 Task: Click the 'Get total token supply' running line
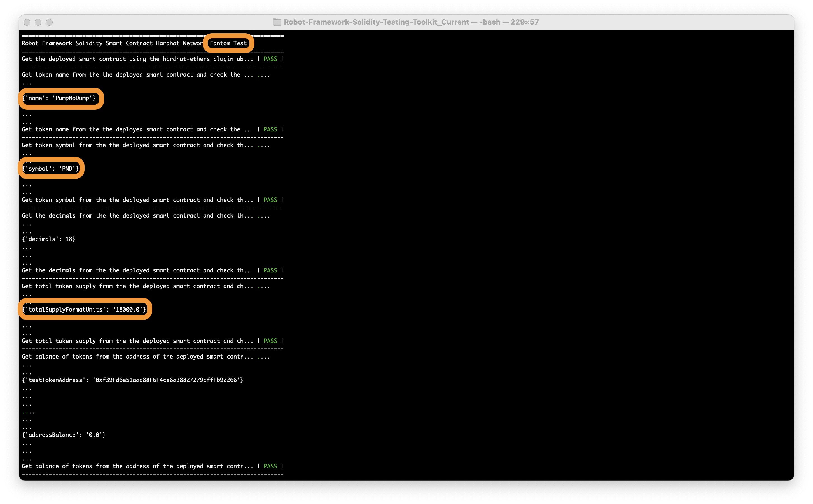(137, 286)
